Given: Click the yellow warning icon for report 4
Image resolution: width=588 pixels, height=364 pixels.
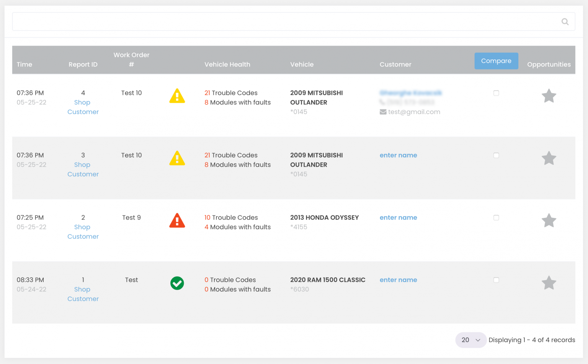Looking at the screenshot, I should coord(177,96).
